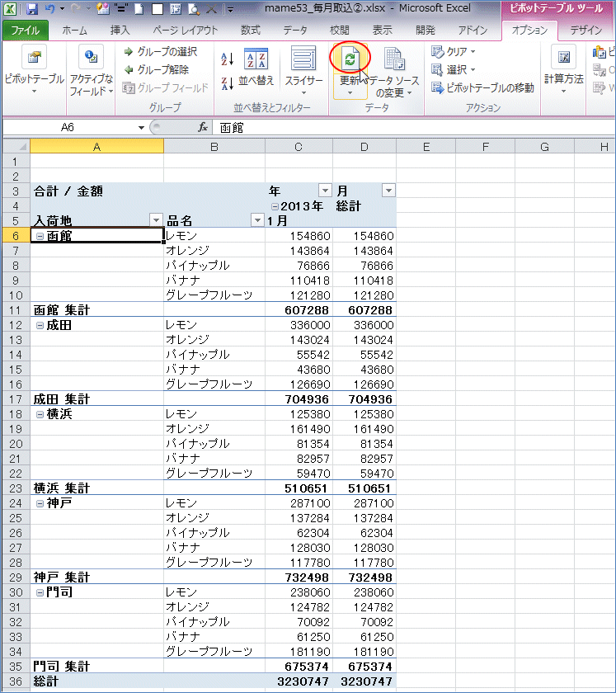The width and height of the screenshot is (616, 693).
Task: Click the Sort A to Z ascending icon
Action: pyautogui.click(x=228, y=59)
